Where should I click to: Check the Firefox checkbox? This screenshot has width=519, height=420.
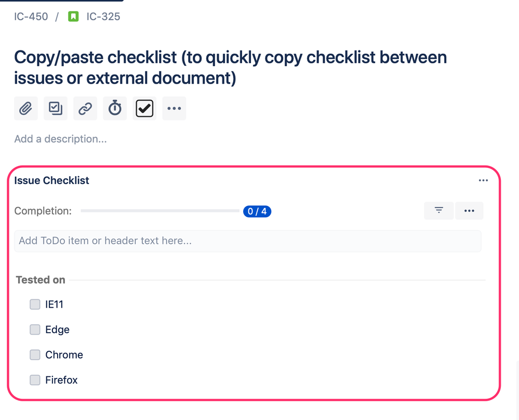coord(35,380)
